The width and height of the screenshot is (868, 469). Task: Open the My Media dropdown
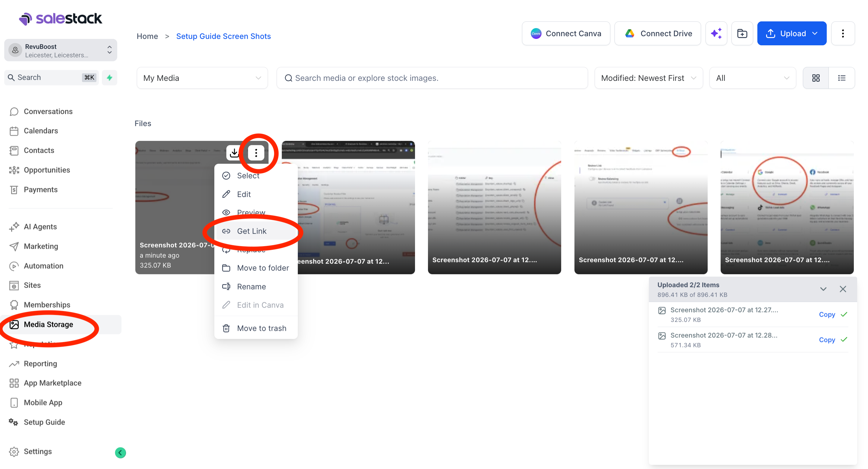pos(202,78)
